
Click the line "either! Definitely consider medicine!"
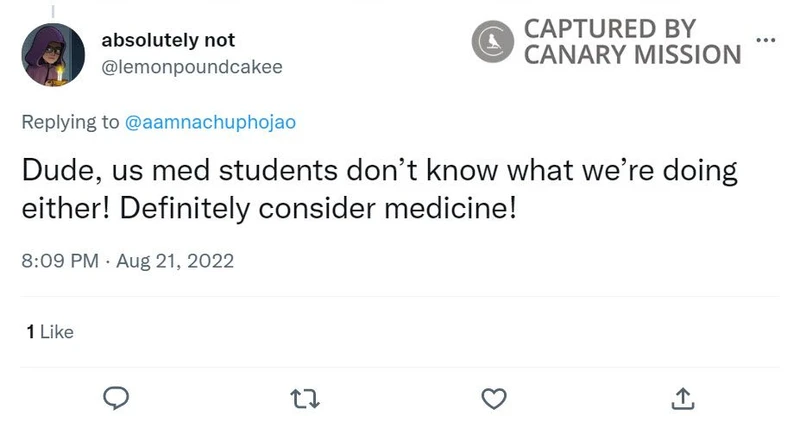(270, 213)
